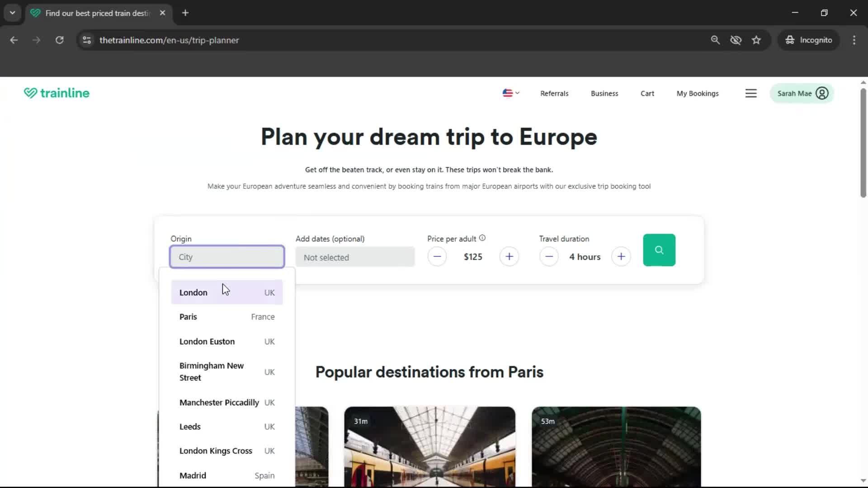Image resolution: width=868 pixels, height=488 pixels.
Task: Click the Trainline logo
Action: click(56, 93)
